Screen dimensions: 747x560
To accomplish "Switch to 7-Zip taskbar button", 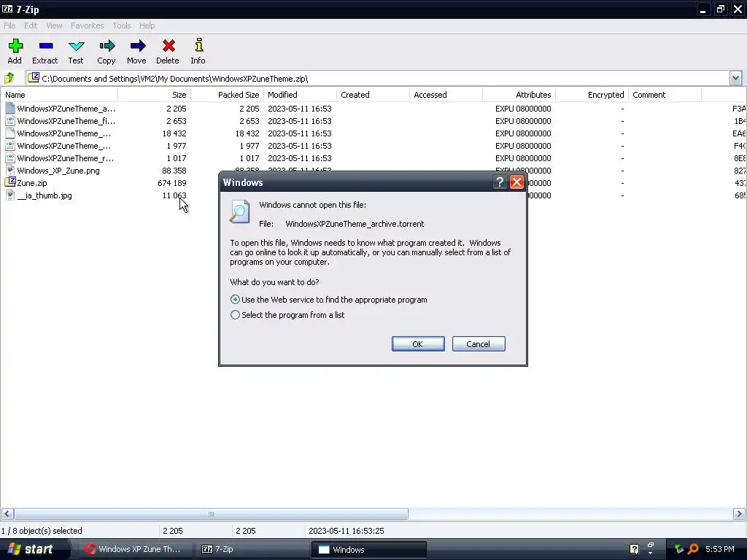I will pos(251,549).
